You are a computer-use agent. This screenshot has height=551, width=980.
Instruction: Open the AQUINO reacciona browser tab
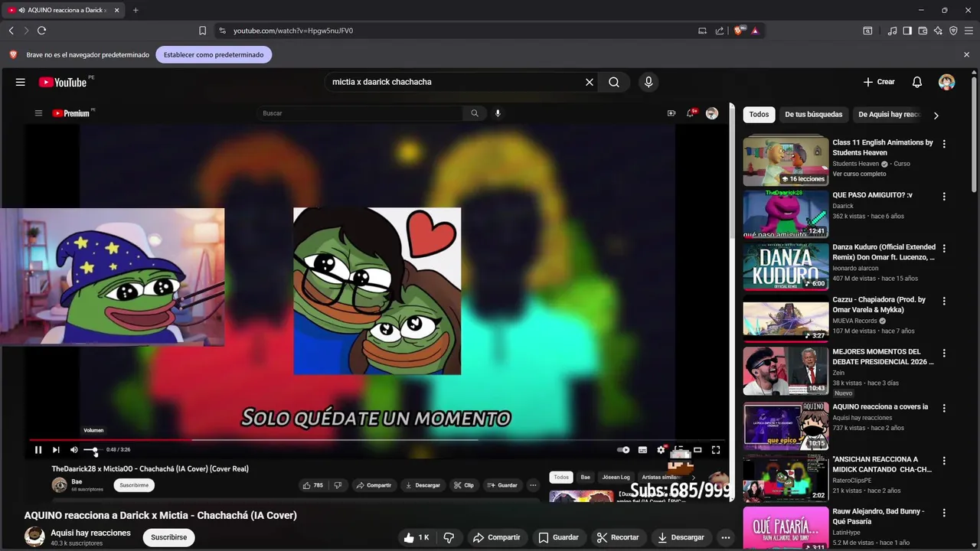pyautogui.click(x=64, y=10)
